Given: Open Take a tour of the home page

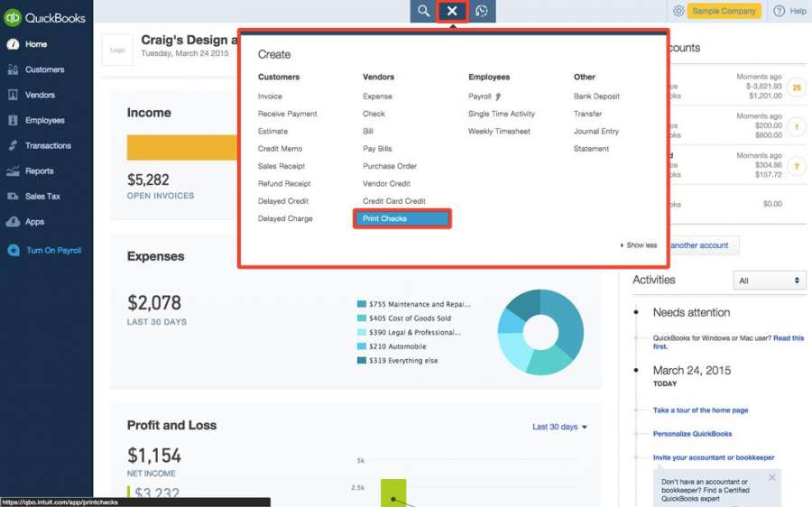Looking at the screenshot, I should (700, 410).
